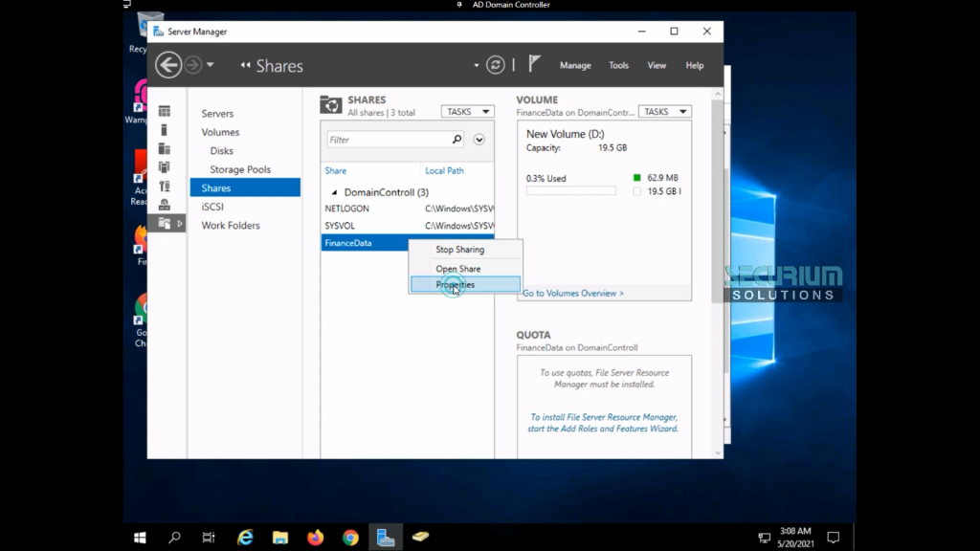Launch Internet Explorer from taskbar
The height and width of the screenshot is (551, 980).
245,538
